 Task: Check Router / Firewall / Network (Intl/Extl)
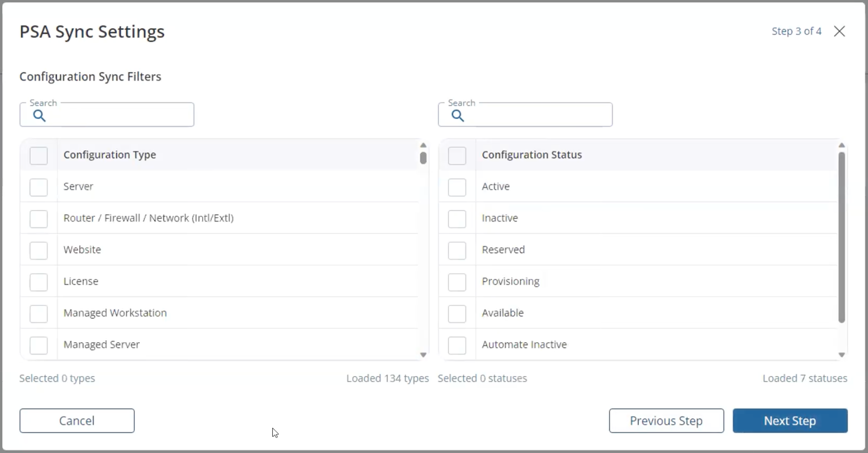[x=38, y=219]
